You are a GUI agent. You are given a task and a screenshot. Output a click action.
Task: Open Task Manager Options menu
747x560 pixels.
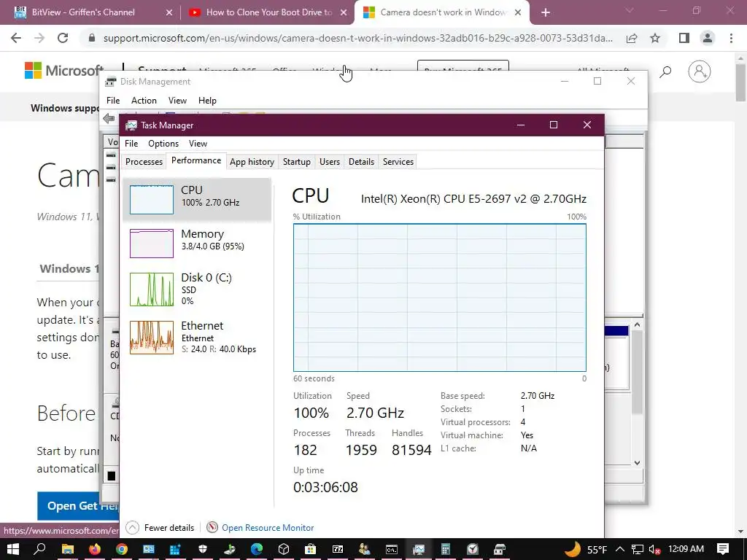point(163,144)
